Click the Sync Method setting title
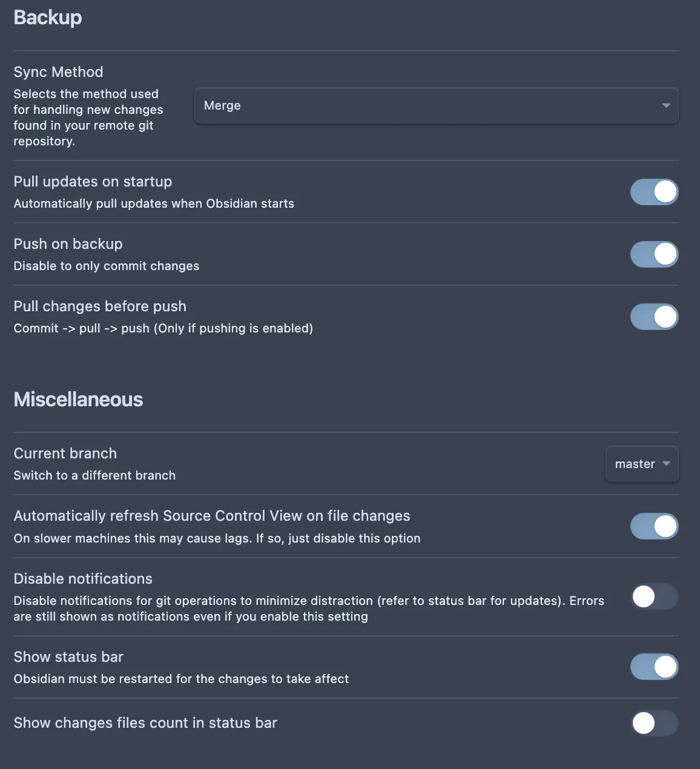Image resolution: width=700 pixels, height=769 pixels. pyautogui.click(x=58, y=72)
